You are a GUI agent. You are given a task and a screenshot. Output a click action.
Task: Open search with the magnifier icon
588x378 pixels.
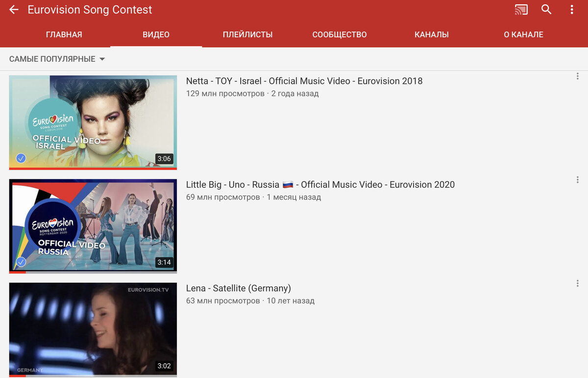[x=546, y=9]
